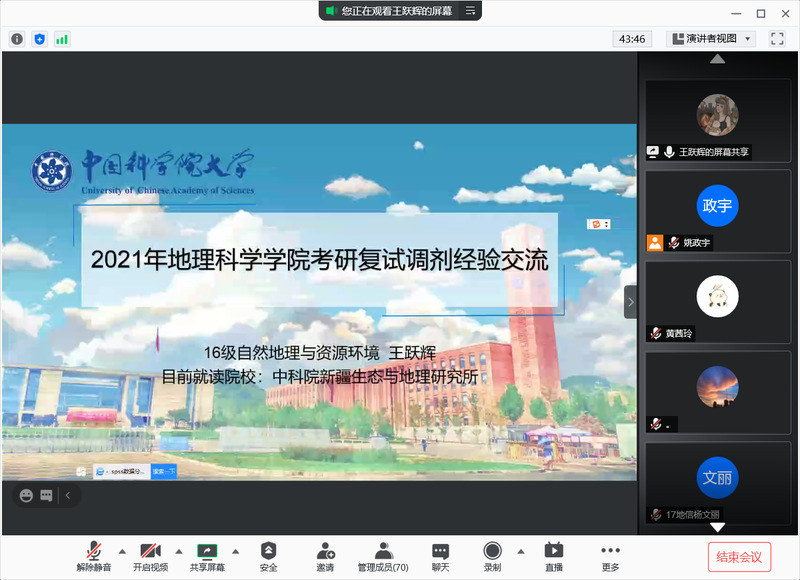Expand the audio options arrow beside 解除静音
Screen dimensions: 800x580
click(x=122, y=551)
